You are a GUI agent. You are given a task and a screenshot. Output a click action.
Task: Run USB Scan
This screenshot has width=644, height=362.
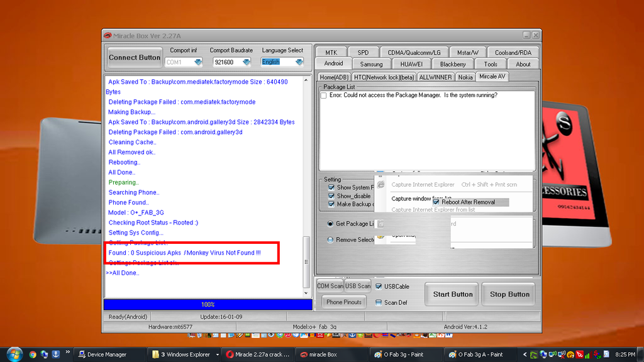click(x=357, y=286)
